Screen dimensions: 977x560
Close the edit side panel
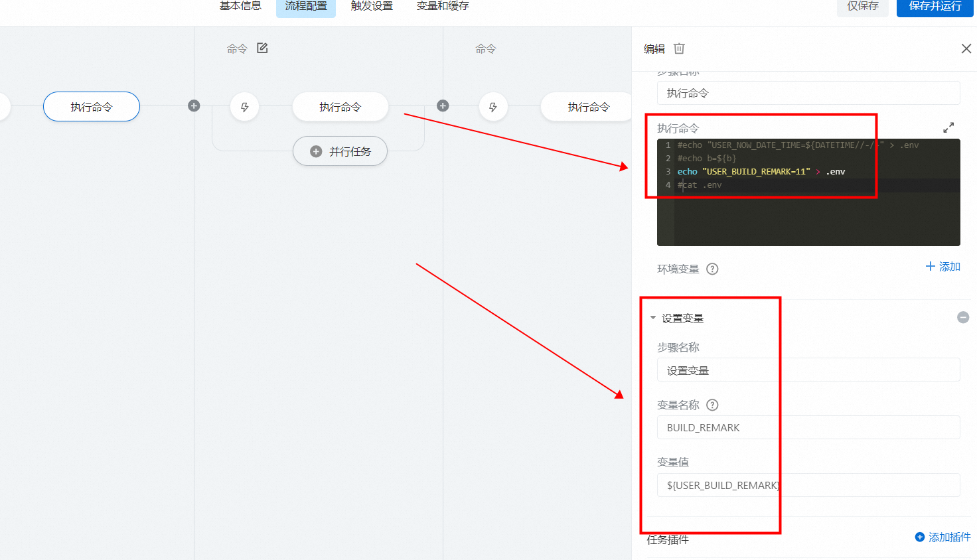(x=966, y=48)
